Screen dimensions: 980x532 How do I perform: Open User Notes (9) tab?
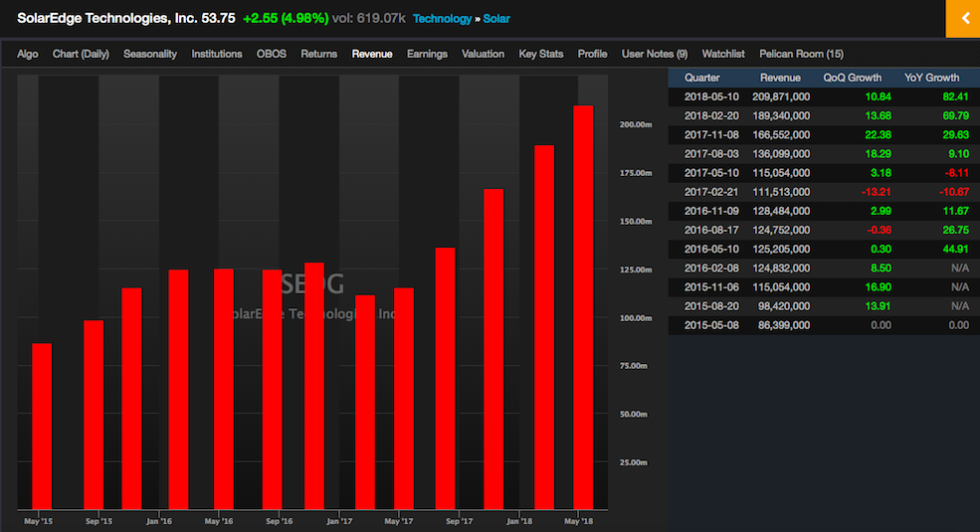655,54
